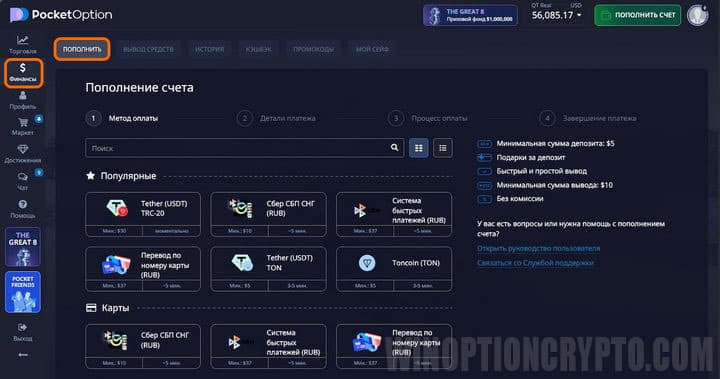This screenshot has height=379, width=720.
Task: Choose Сбер СБП СНГ (RUB) under Популярные
Action: coord(268,214)
